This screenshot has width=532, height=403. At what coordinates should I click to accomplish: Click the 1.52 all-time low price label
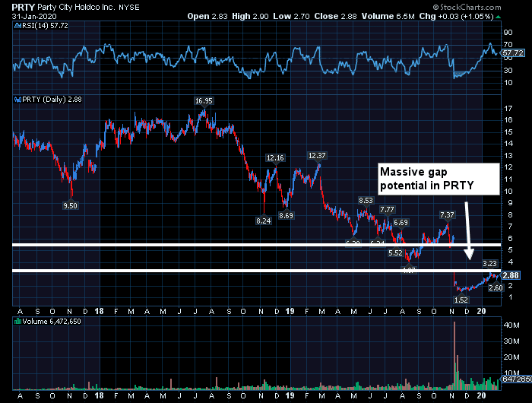pos(461,300)
